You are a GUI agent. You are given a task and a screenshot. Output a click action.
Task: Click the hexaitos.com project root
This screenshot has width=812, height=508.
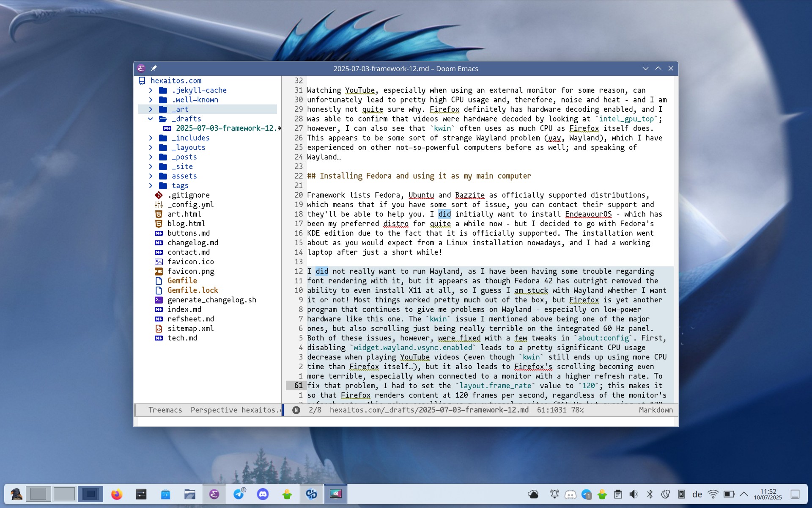coord(176,80)
